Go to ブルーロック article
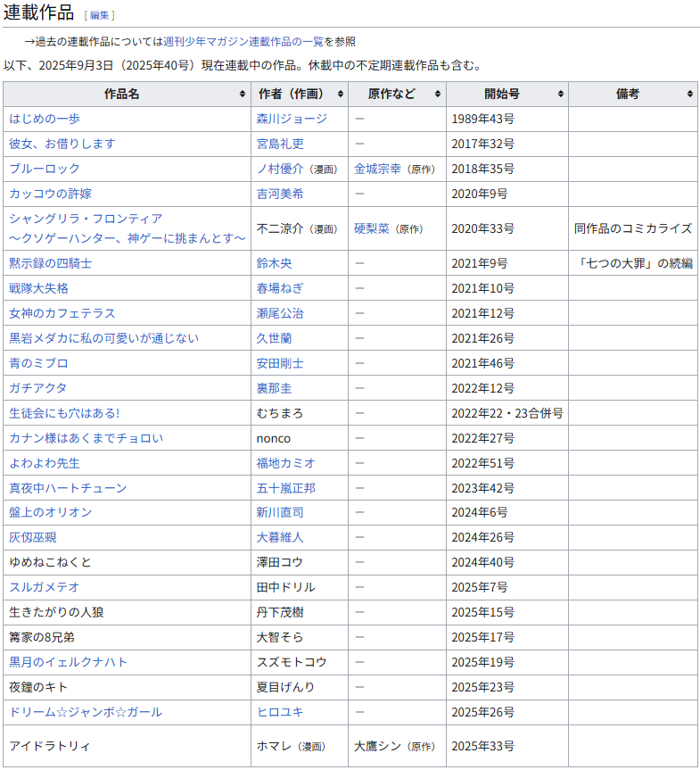Screen dimensions: 700x770 (45, 169)
